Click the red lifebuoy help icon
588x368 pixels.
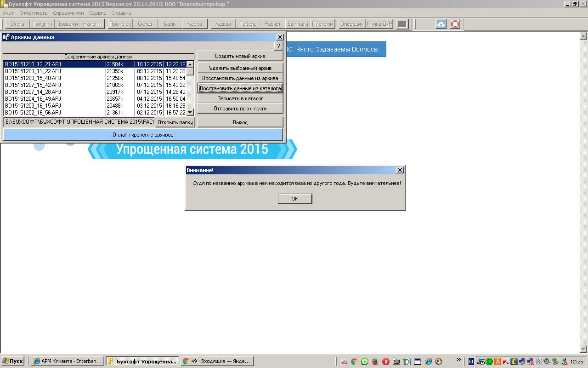[455, 24]
